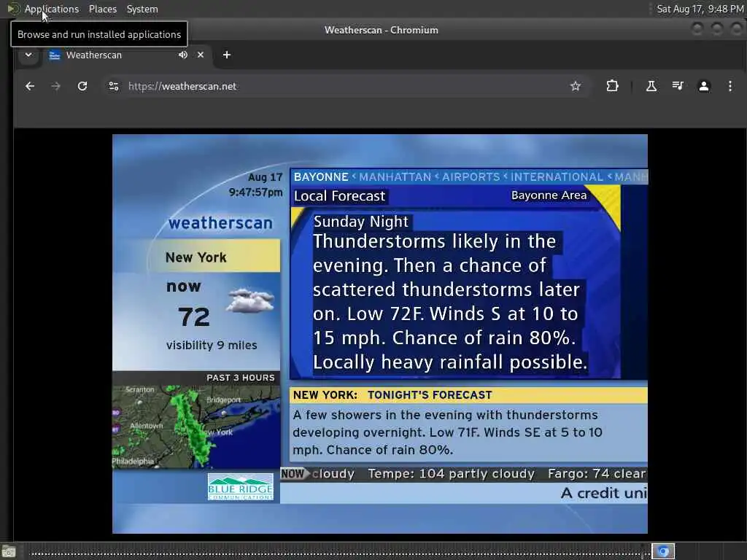
Task: Select the Chromium window in the taskbar
Action: pos(662,551)
